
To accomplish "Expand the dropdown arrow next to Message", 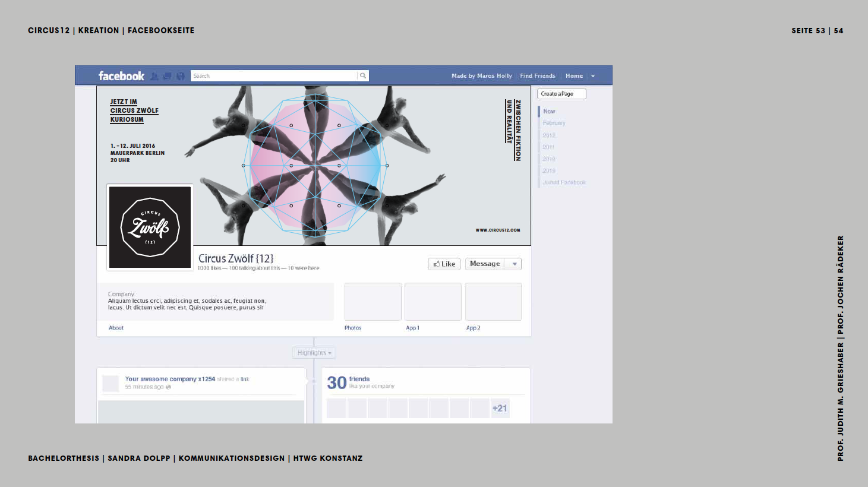I will (515, 264).
